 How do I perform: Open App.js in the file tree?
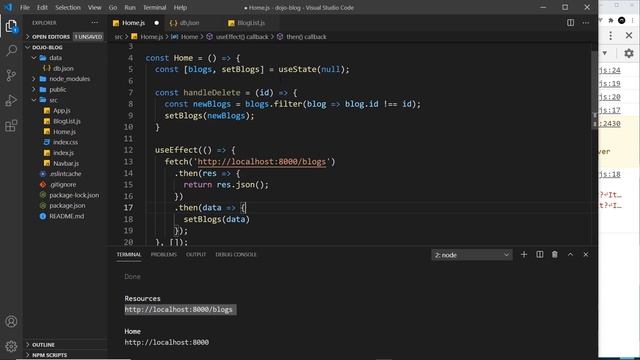[x=62, y=111]
